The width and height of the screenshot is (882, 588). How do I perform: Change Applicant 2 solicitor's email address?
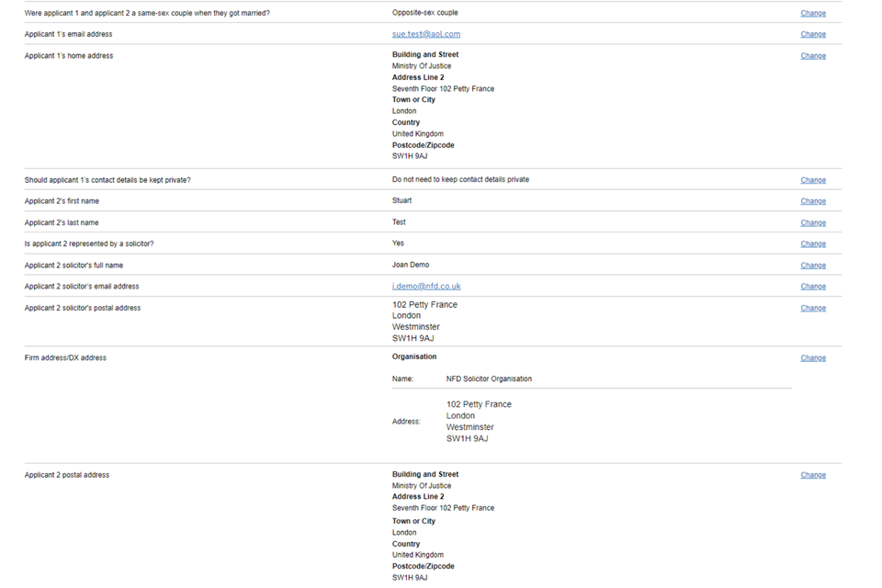812,287
